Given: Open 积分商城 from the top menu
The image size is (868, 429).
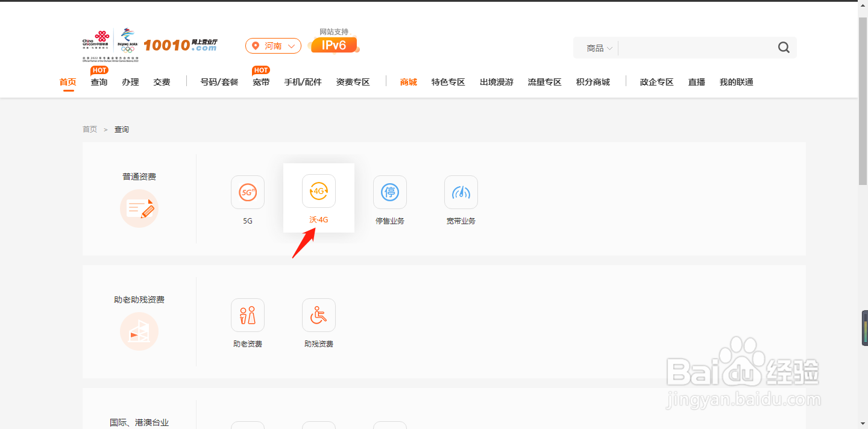Looking at the screenshot, I should coord(593,81).
